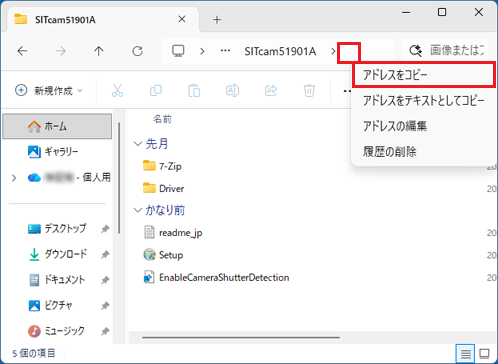498x364 pixels.
Task: Minimize the Explorer window
Action: coord(406,13)
